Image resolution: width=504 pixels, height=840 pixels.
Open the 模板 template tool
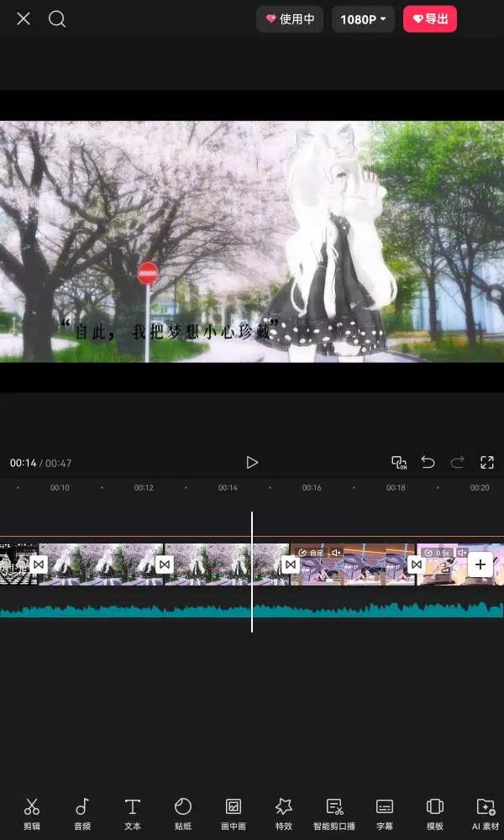point(435,814)
